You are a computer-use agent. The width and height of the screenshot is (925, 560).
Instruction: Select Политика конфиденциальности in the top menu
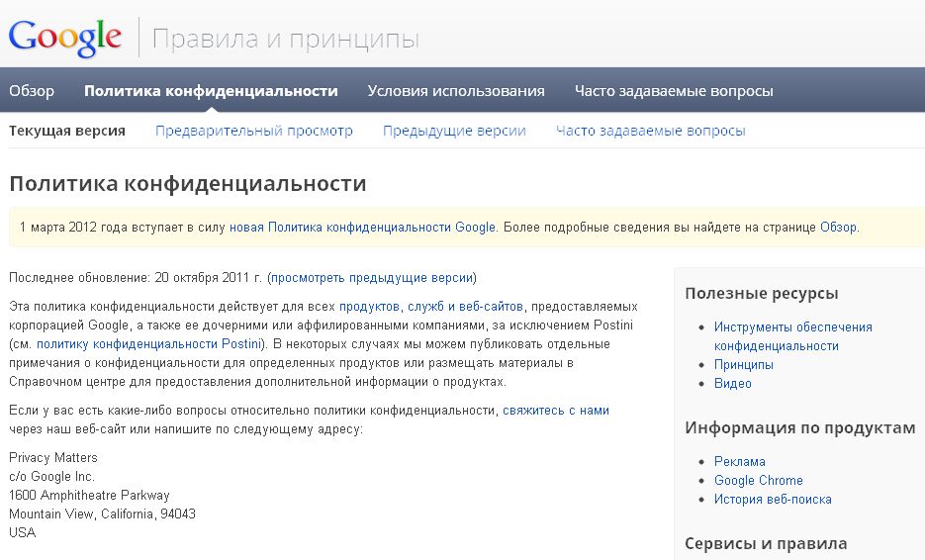211,91
